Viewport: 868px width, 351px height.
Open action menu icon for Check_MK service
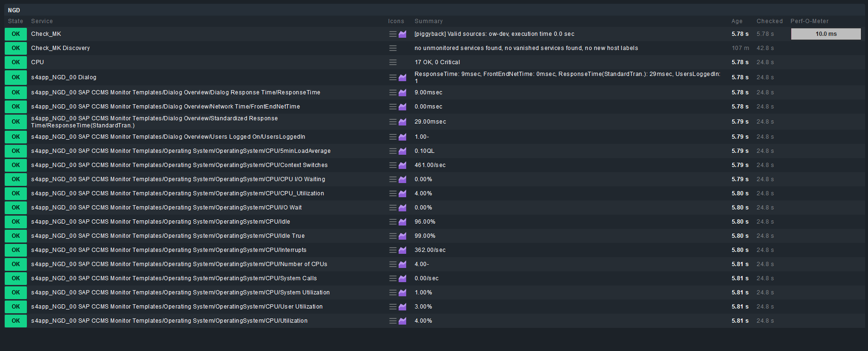click(392, 34)
